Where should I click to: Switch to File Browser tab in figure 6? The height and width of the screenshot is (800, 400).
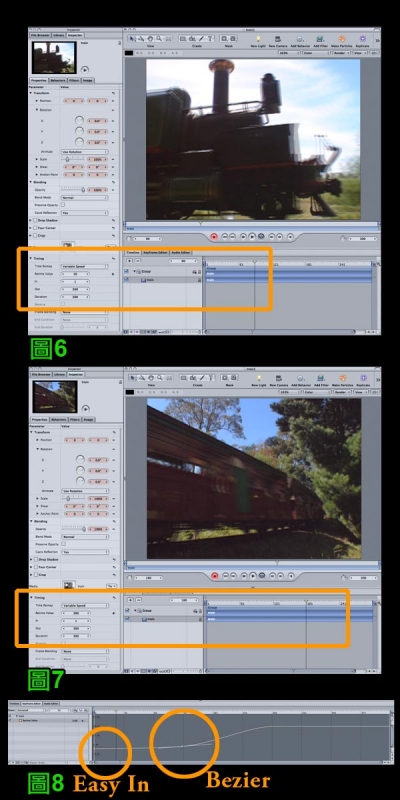coord(40,35)
